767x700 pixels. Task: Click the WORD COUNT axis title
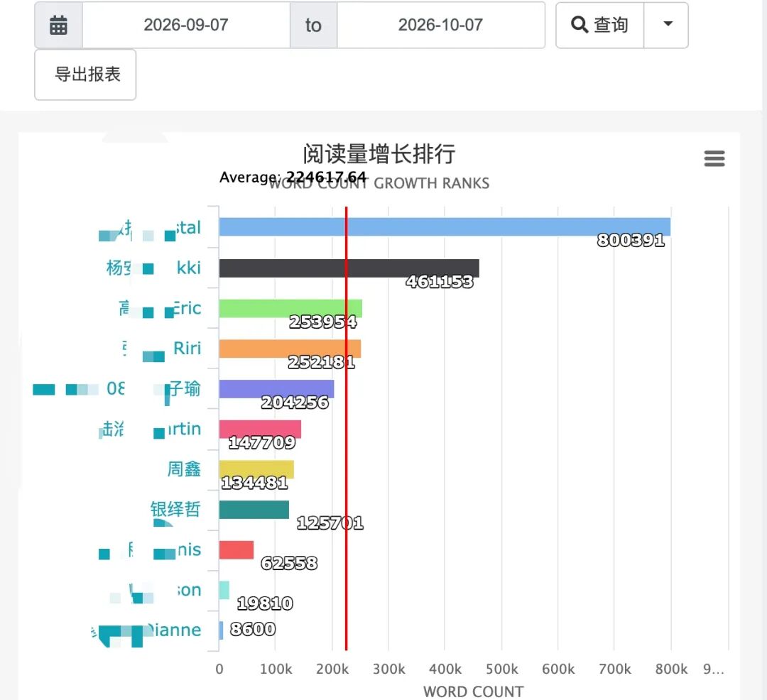473,691
